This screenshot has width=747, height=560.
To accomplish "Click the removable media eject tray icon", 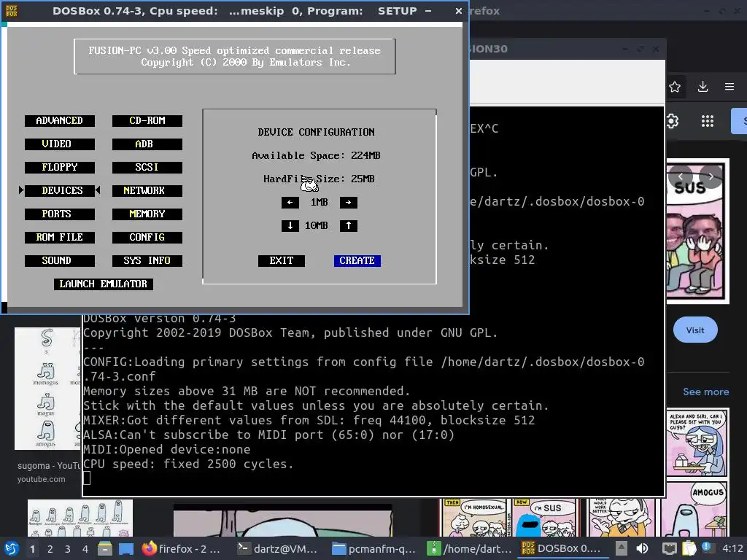I will click(x=622, y=548).
